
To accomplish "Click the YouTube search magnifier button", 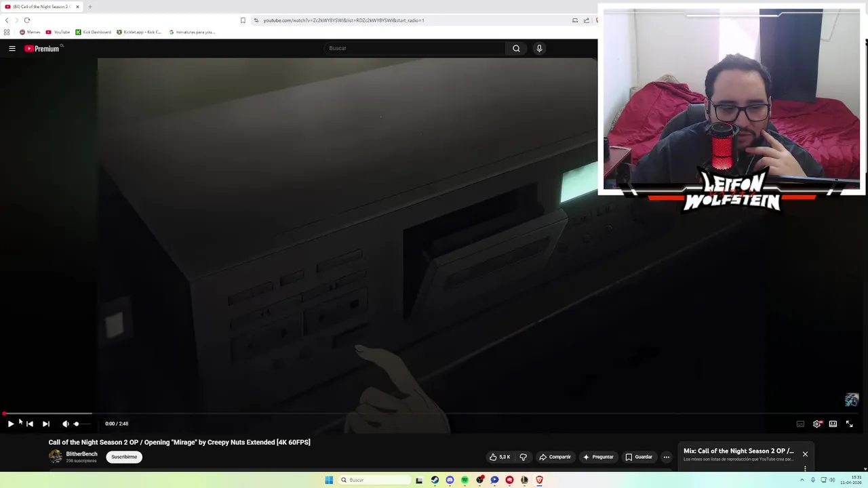I will tap(516, 48).
